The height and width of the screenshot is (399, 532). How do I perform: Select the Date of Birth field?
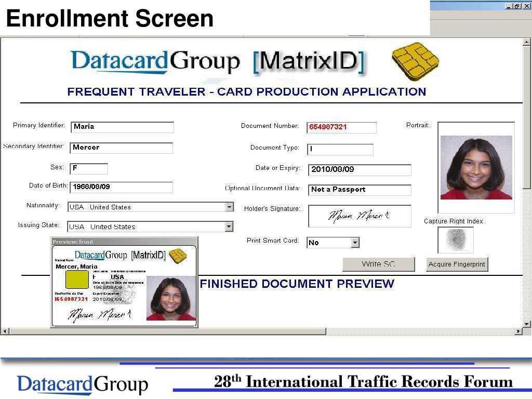[x=121, y=187]
